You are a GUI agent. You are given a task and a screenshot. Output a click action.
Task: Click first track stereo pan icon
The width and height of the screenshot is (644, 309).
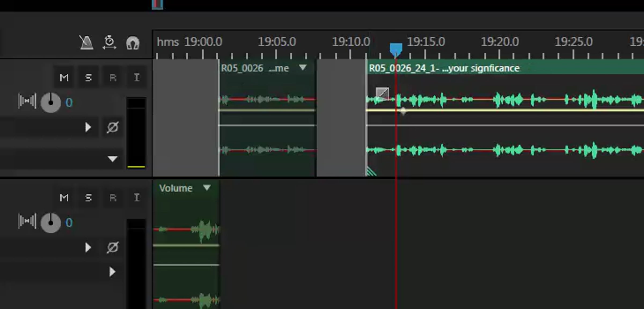[27, 101]
